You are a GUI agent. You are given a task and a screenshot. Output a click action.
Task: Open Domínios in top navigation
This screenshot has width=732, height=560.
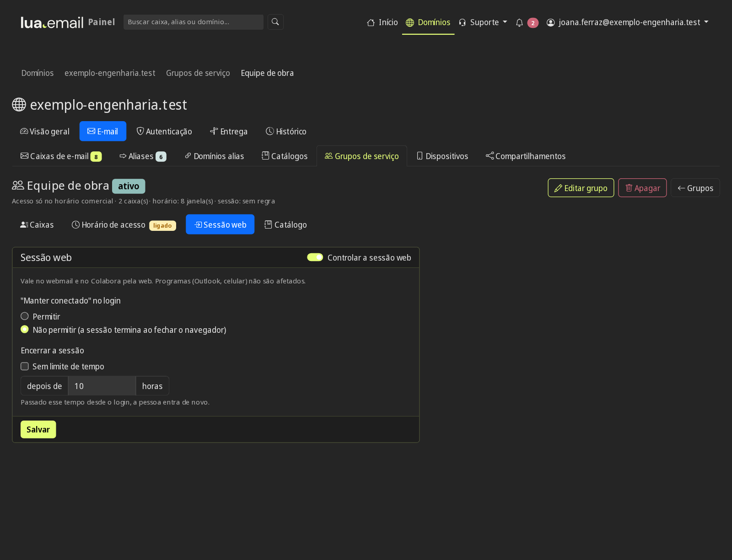[428, 22]
